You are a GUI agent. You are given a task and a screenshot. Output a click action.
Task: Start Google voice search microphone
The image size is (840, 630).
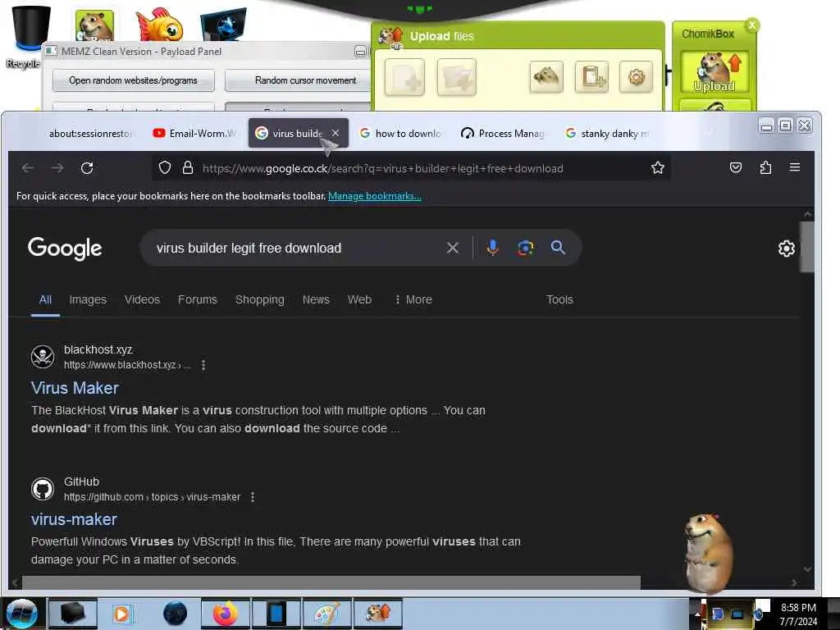[x=492, y=248]
